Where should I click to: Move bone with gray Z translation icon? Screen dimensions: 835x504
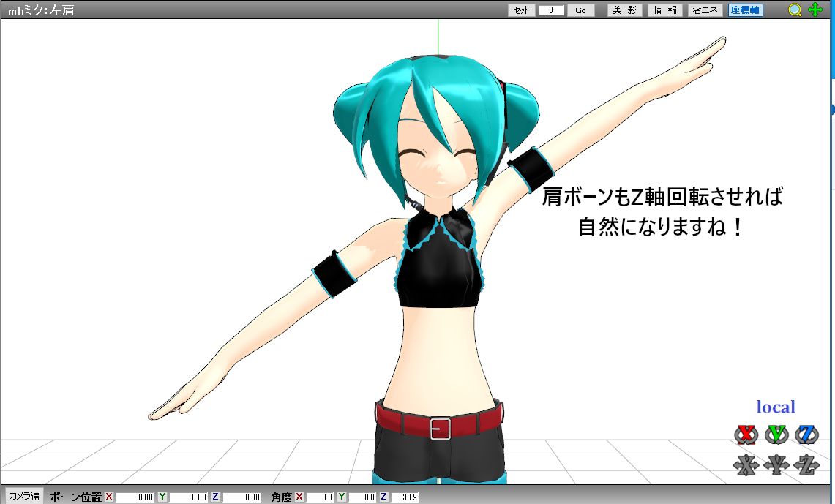[x=806, y=465]
